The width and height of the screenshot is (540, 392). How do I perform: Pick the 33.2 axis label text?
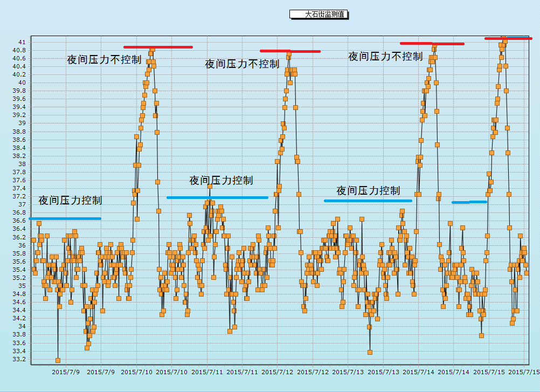[19, 359]
